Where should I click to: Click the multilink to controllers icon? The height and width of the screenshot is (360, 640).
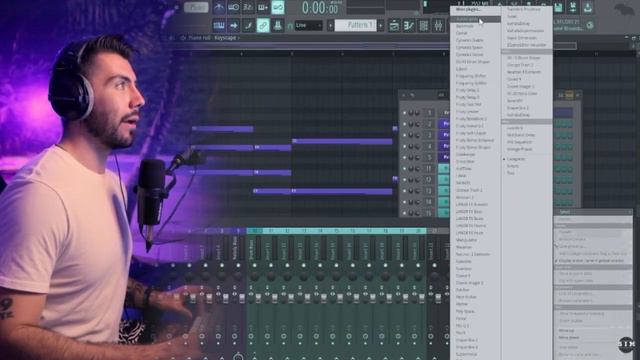click(x=278, y=26)
